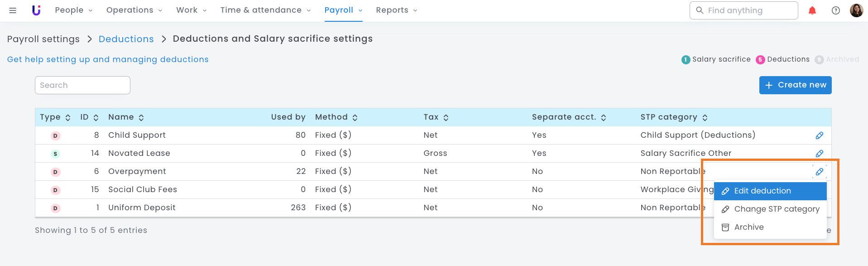
Task: Expand the Reports dropdown menu
Action: click(396, 10)
